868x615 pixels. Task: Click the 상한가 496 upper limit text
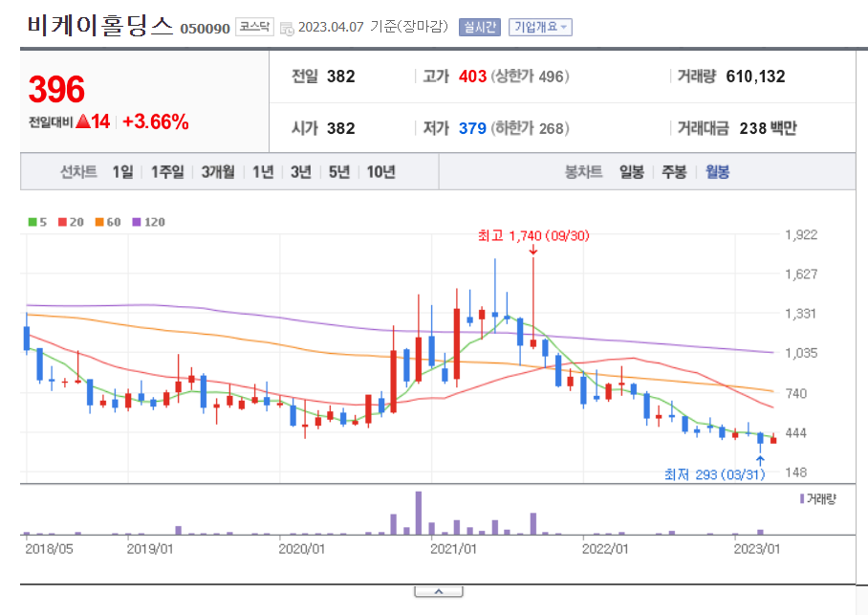click(531, 77)
